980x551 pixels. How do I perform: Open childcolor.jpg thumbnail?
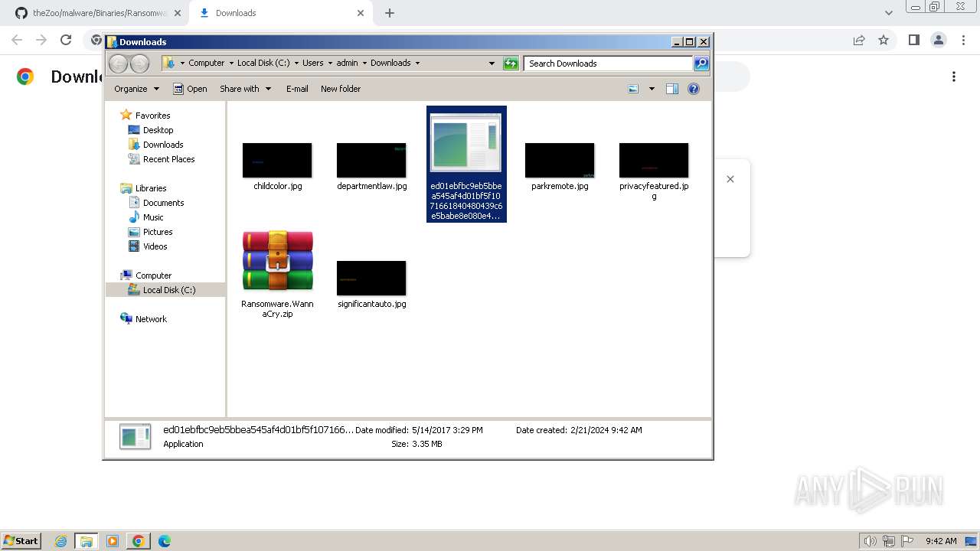[277, 161]
